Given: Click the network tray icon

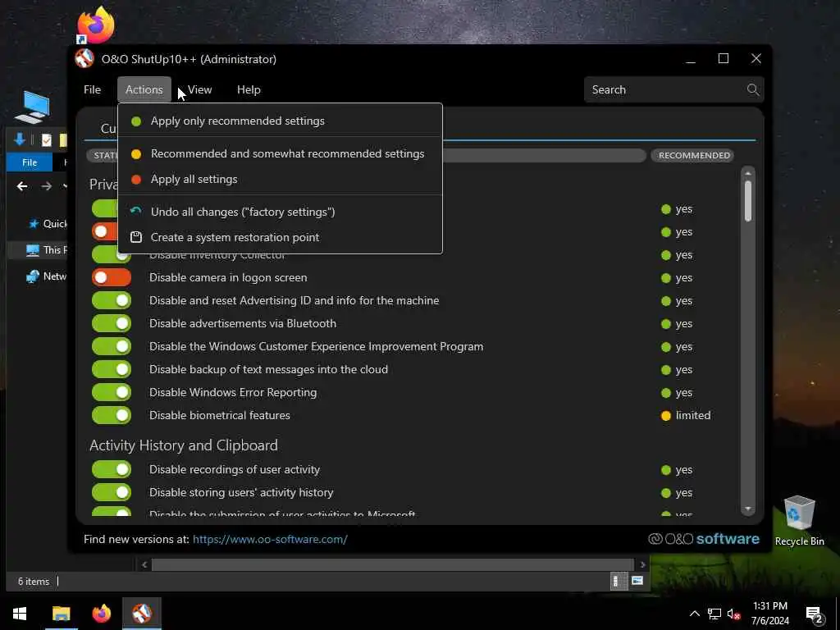Looking at the screenshot, I should click(714, 614).
